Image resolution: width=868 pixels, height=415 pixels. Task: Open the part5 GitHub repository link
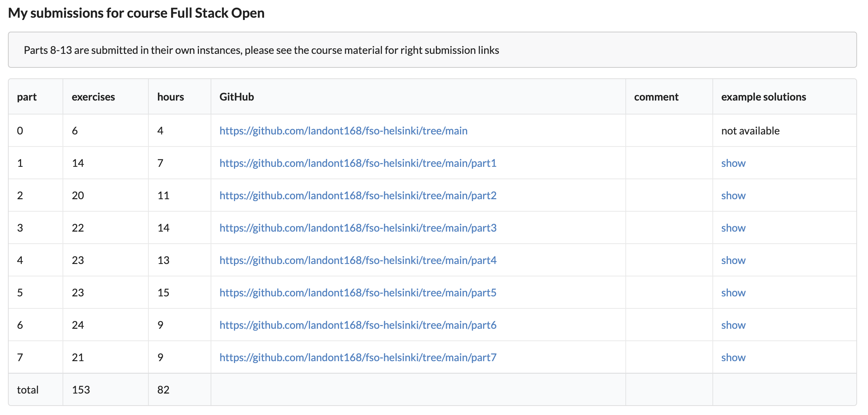[x=358, y=293]
